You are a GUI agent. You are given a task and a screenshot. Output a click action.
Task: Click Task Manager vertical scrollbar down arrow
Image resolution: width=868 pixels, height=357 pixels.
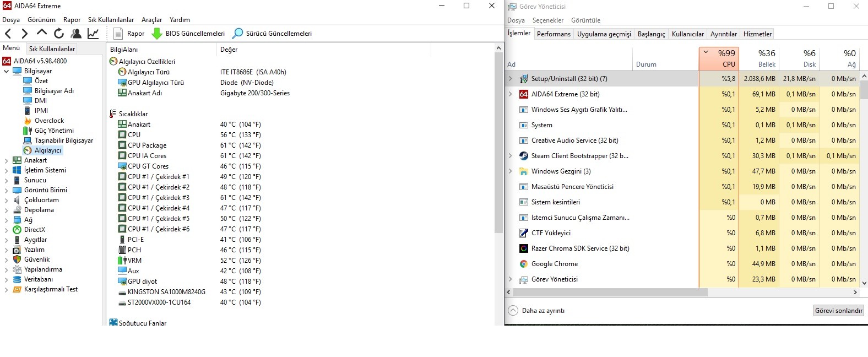click(x=864, y=283)
